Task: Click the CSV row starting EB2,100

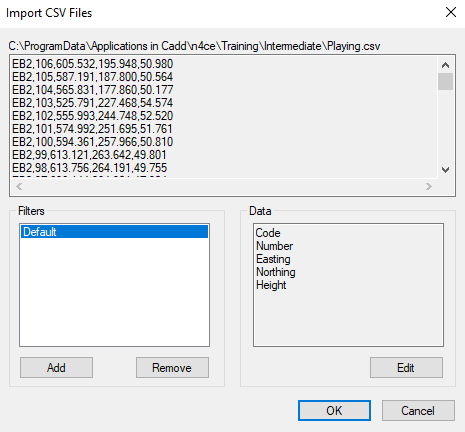Action: click(93, 142)
